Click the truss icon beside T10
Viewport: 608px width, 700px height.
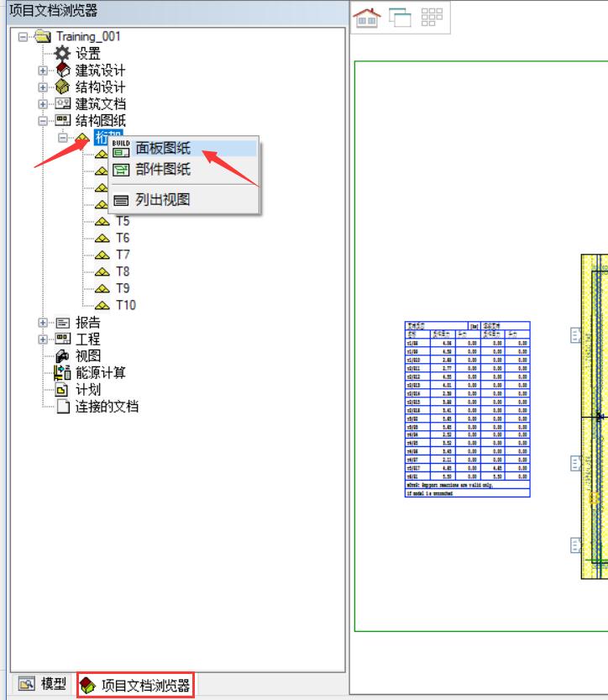point(102,305)
